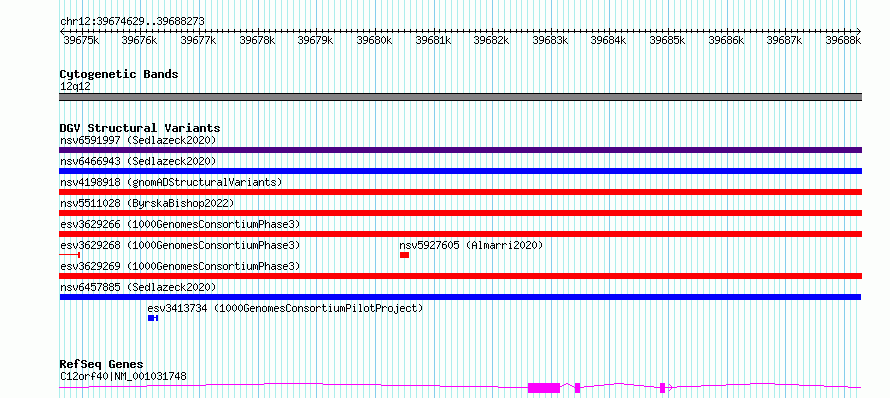Click the 39676k ruler tick label
Viewport: 890px width, 398px height.
click(x=140, y=40)
